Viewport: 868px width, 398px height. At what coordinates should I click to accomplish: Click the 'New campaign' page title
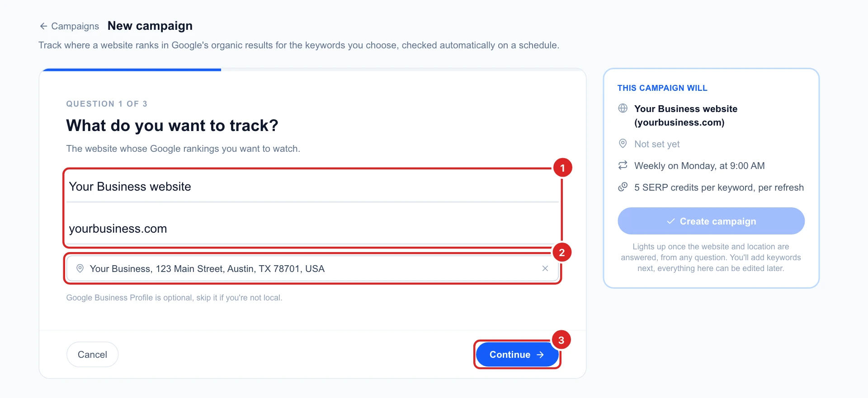tap(150, 26)
